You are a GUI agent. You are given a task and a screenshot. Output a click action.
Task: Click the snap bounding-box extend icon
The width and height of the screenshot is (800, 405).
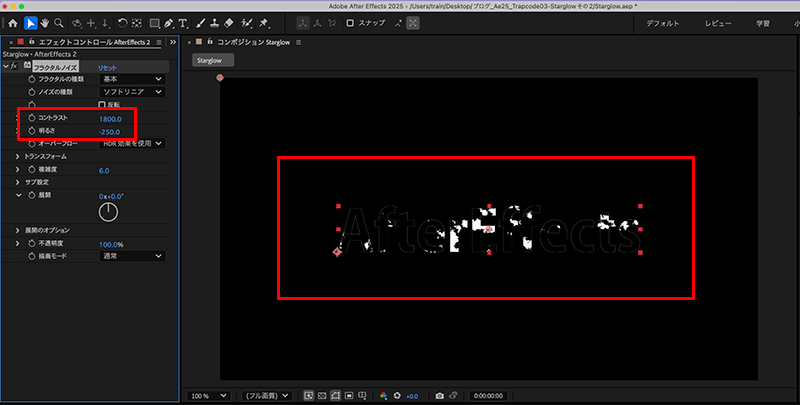tap(413, 23)
